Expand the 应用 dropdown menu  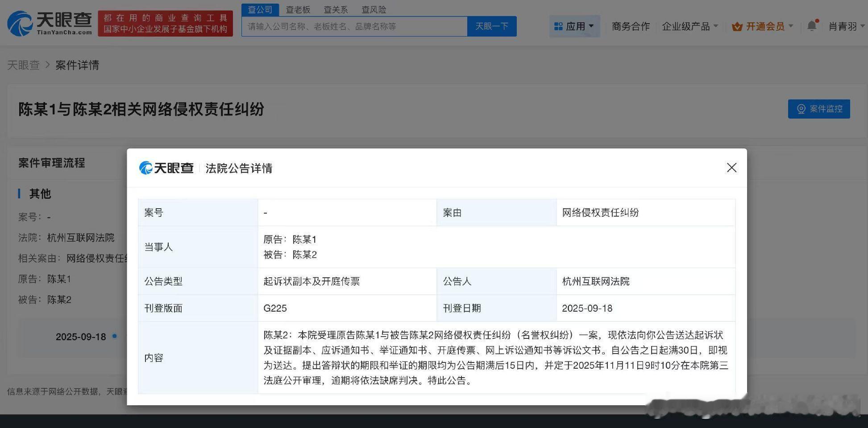point(575,26)
